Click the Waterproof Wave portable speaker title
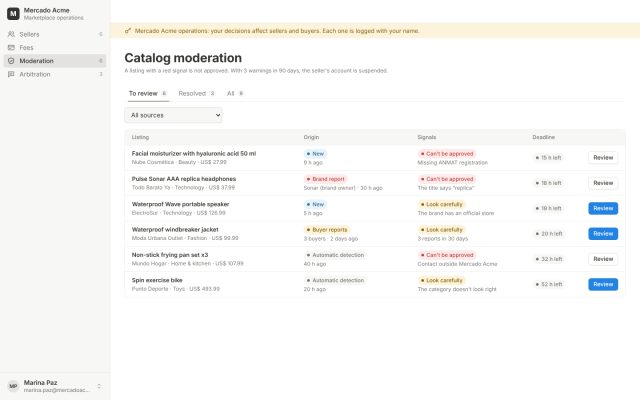Screen dimensions: 640x400 (x=180, y=204)
